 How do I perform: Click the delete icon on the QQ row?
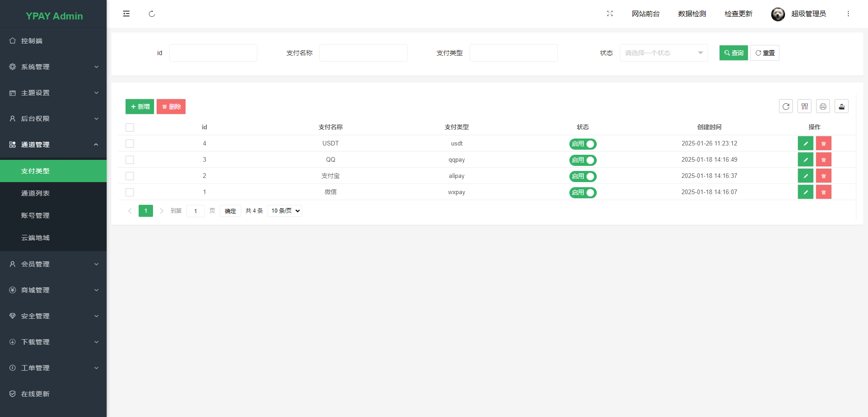click(823, 159)
